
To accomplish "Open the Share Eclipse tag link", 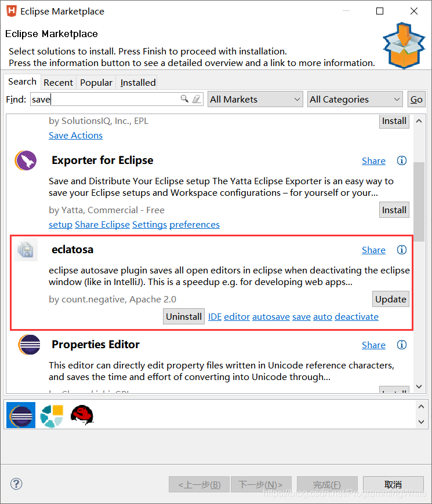I will 102,224.
